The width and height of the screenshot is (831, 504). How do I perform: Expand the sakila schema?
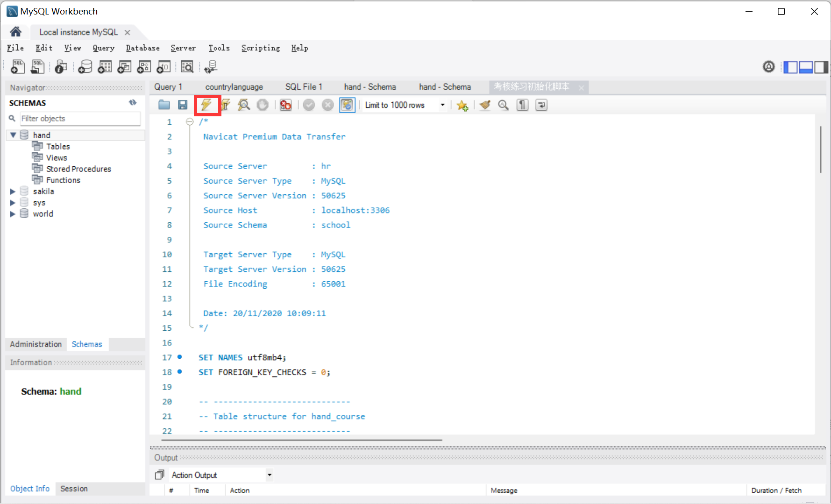tap(13, 192)
